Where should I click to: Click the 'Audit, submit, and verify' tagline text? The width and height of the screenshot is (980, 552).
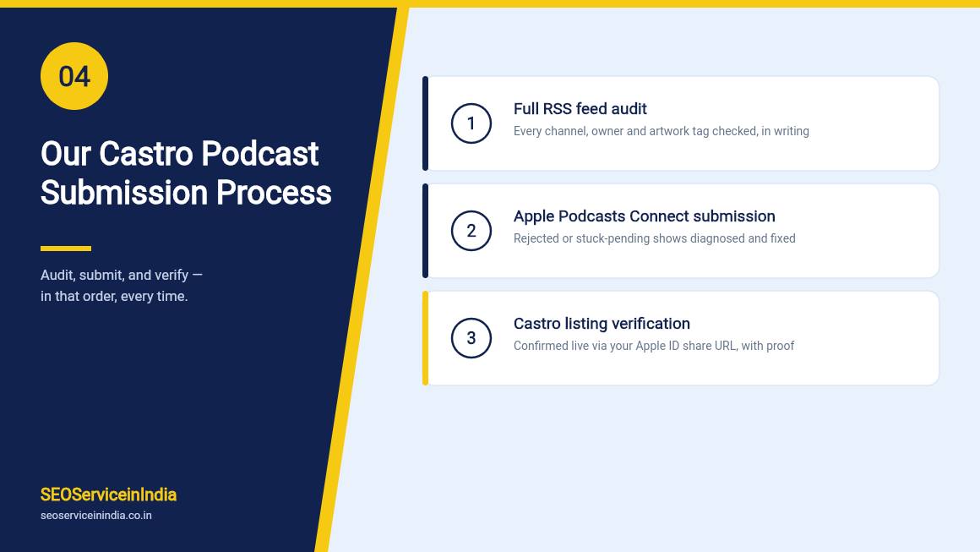pos(122,286)
